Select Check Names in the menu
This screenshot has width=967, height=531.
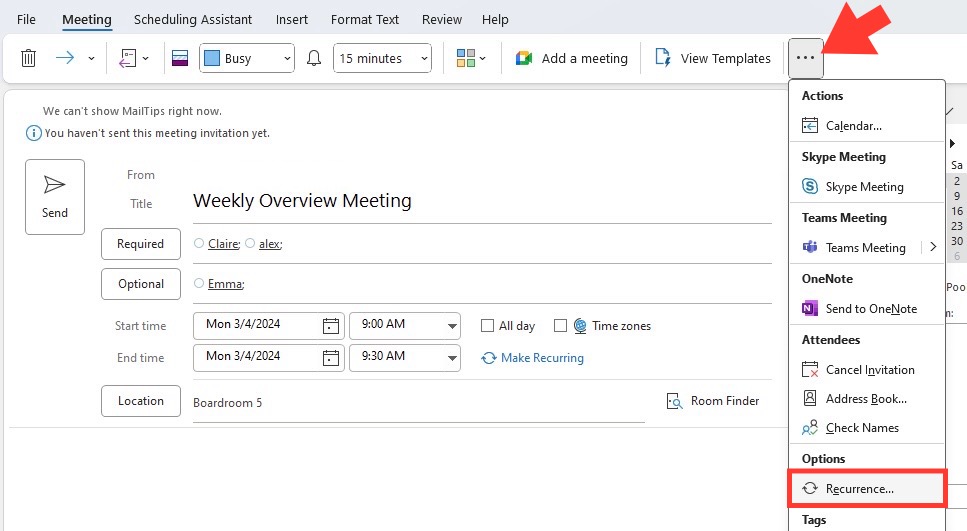pos(867,427)
